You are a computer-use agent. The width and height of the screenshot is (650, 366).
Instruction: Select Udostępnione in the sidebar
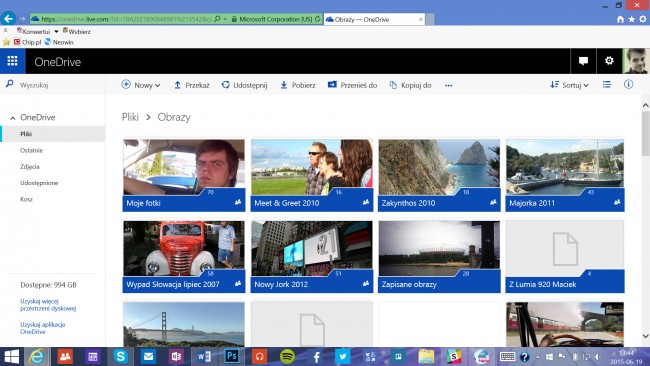(39, 183)
